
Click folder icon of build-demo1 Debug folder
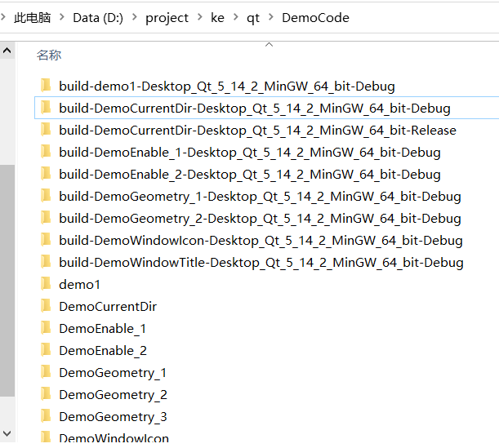pos(46,86)
